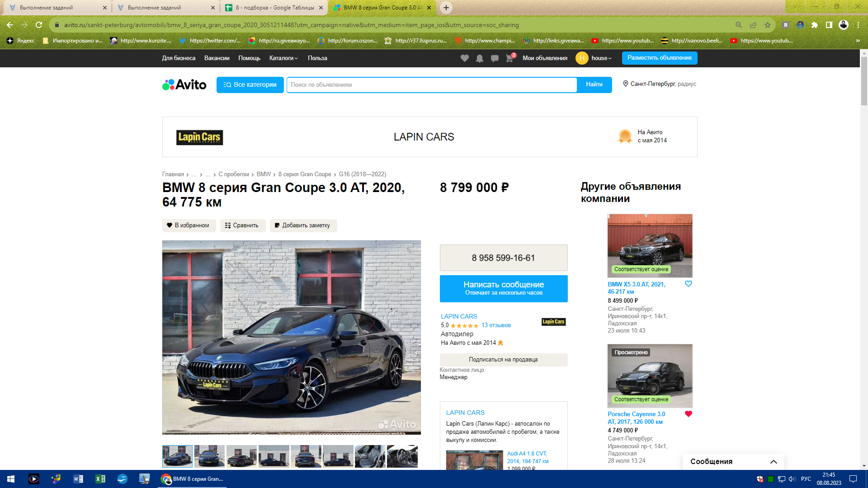This screenshot has height=488, width=868.
Task: Open the shopping cart icon with badge
Action: click(509, 58)
